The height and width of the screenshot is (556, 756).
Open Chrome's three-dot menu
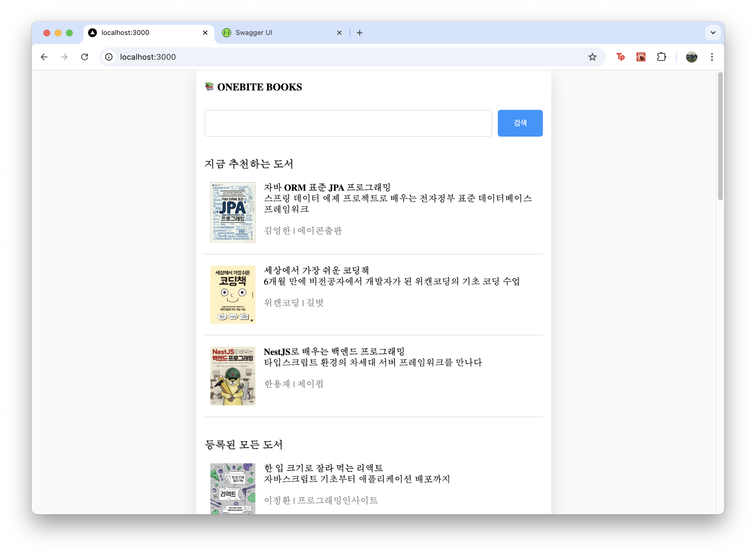tap(712, 57)
